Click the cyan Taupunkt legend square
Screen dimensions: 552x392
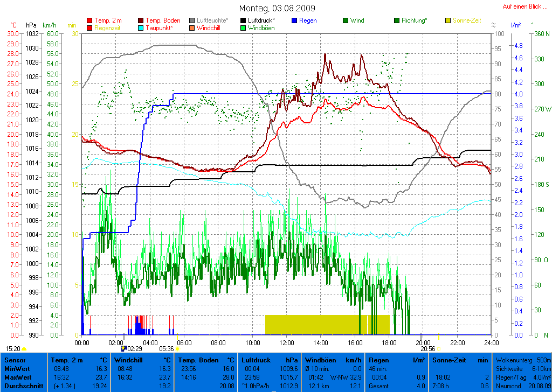tap(141, 28)
